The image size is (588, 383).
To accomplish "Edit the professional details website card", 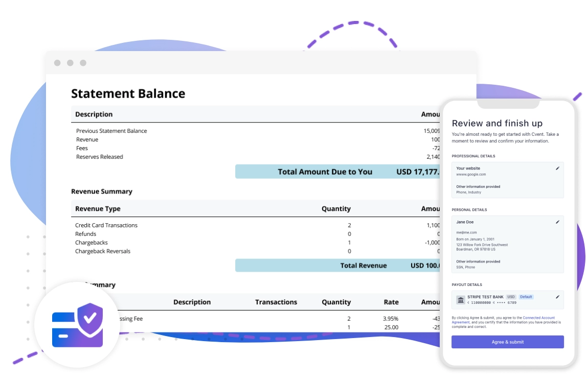I will 557,168.
